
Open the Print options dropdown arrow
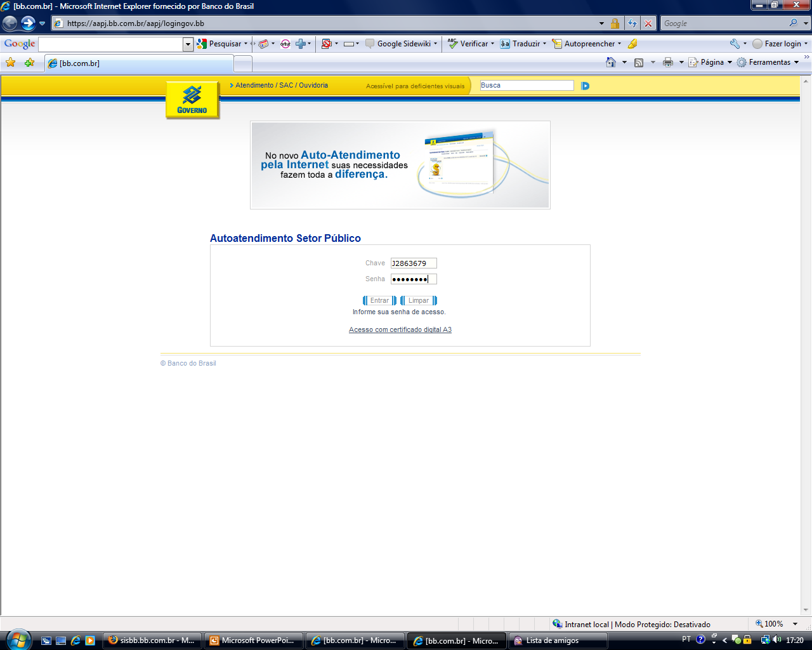click(x=681, y=62)
